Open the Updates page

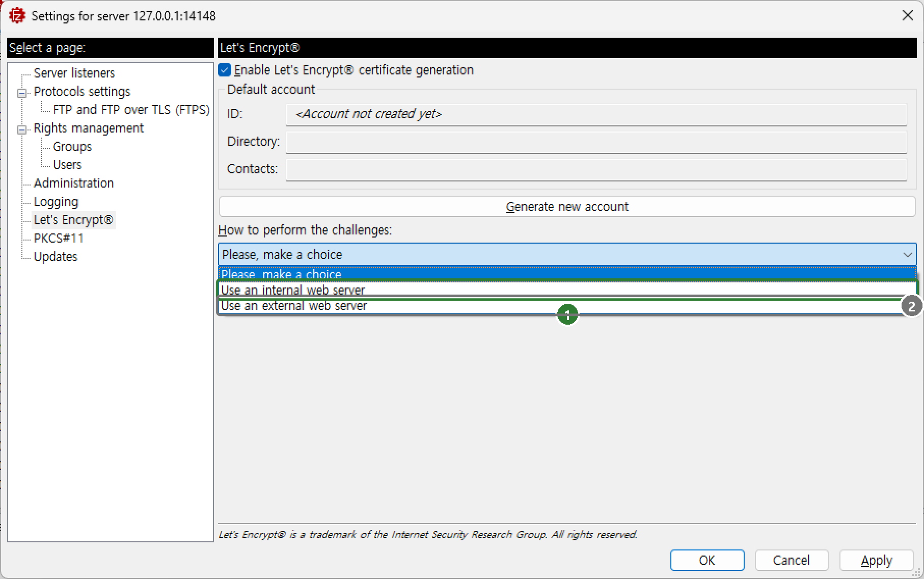click(x=56, y=256)
